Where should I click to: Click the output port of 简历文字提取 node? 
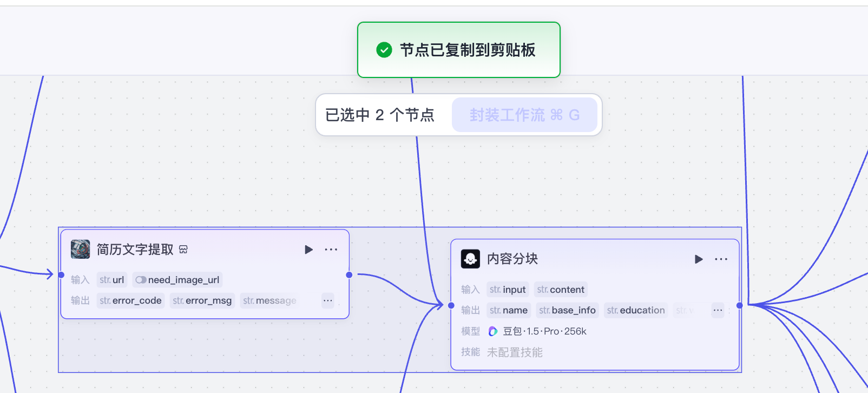pyautogui.click(x=349, y=275)
